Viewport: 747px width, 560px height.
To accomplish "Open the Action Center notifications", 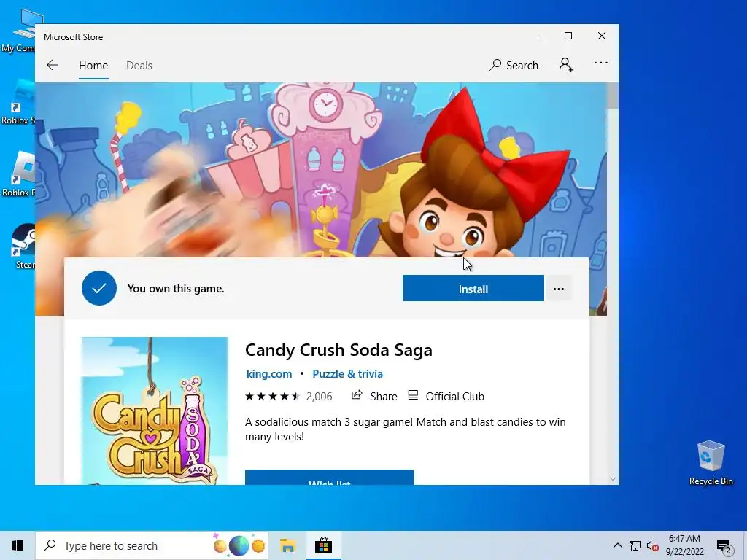I will point(724,546).
